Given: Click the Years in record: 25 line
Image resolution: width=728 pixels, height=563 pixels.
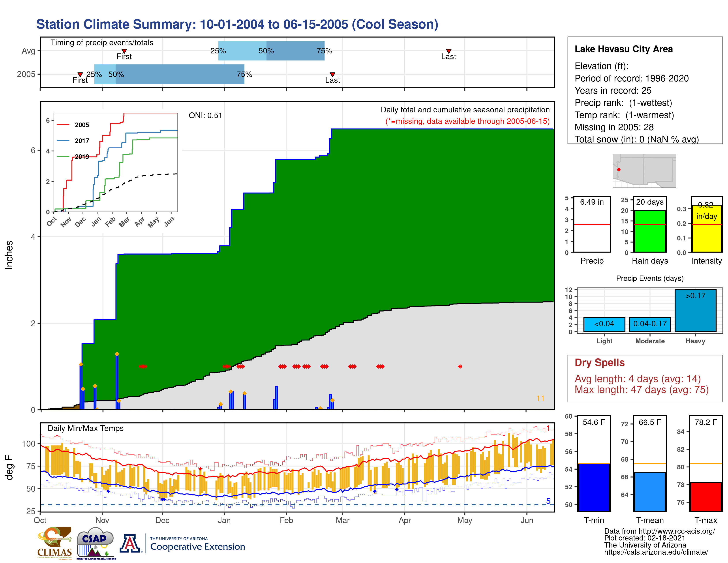Looking at the screenshot, I should click(613, 90).
